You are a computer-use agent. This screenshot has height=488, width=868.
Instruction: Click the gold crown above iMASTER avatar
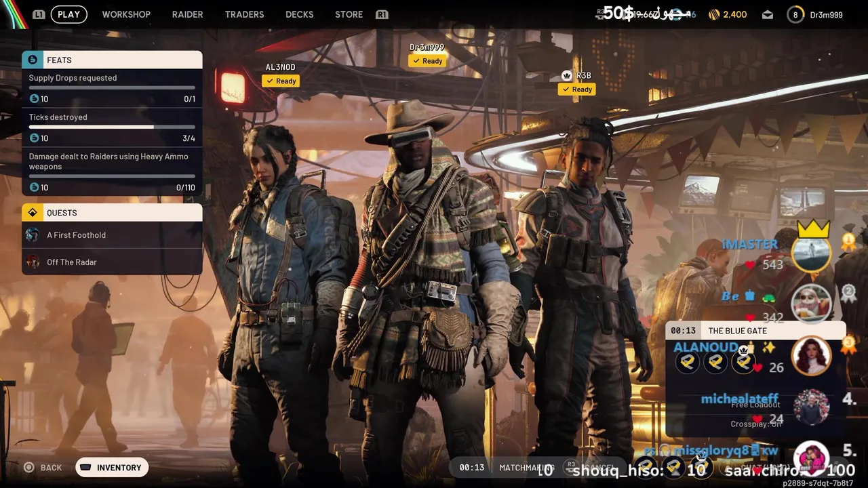pyautogui.click(x=813, y=230)
